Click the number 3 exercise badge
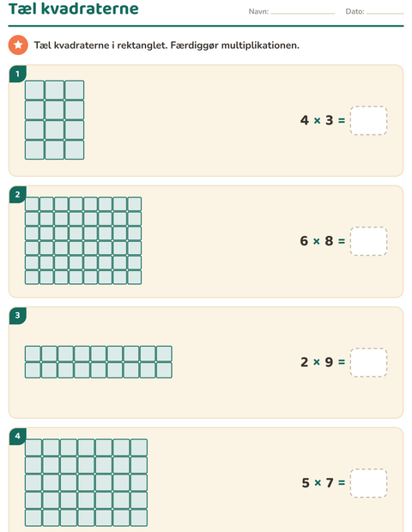Screen dimensions: 412x532 (18, 316)
